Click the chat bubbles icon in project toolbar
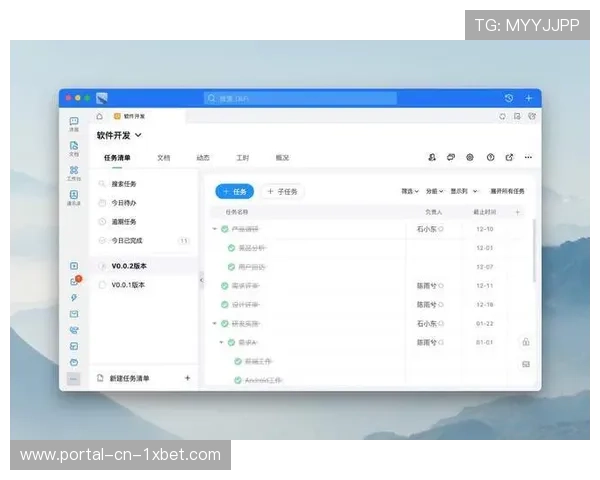 [x=451, y=157]
